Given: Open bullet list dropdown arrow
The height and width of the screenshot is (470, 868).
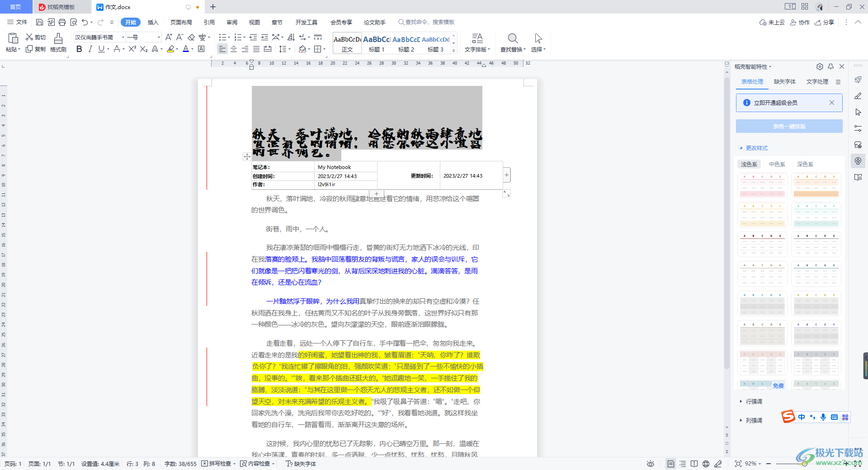Looking at the screenshot, I should pos(229,38).
